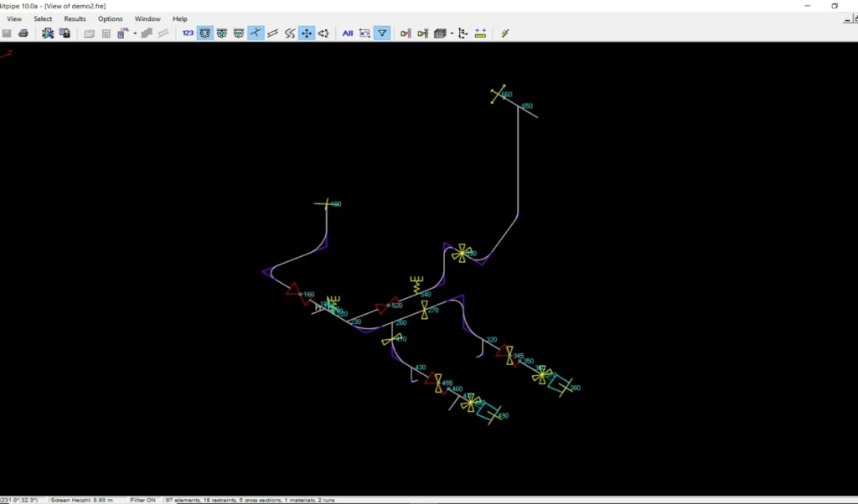This screenshot has height=504, width=858.
Task: Click the All selection button
Action: pyautogui.click(x=346, y=33)
